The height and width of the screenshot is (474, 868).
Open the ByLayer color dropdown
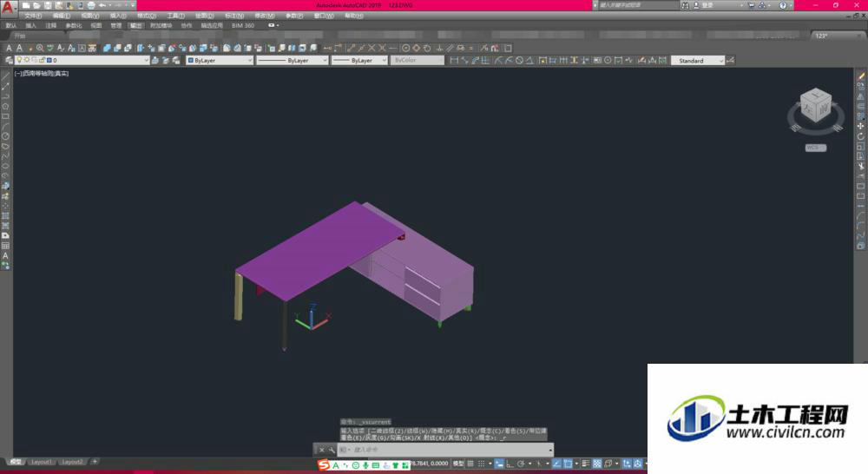220,61
